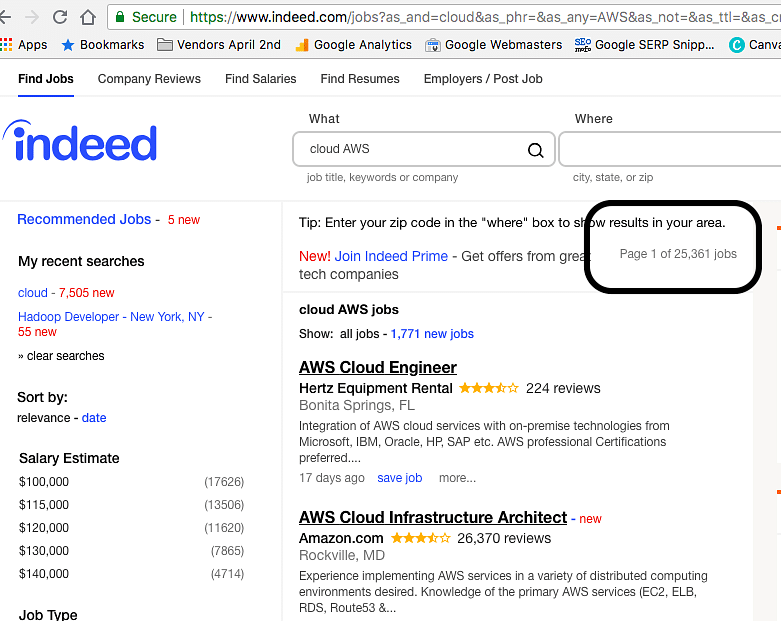This screenshot has width=781, height=621.
Task: Click the Where location input field
Action: click(669, 149)
